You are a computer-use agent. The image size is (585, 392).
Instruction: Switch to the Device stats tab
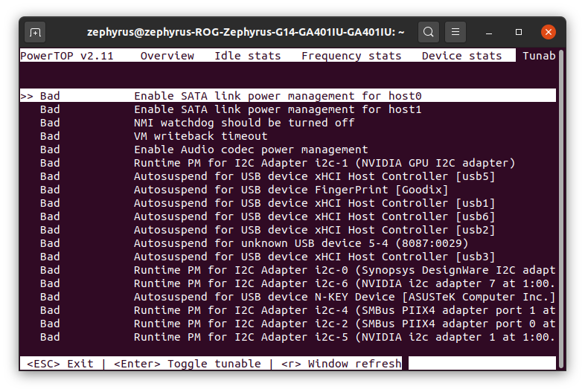[461, 56]
